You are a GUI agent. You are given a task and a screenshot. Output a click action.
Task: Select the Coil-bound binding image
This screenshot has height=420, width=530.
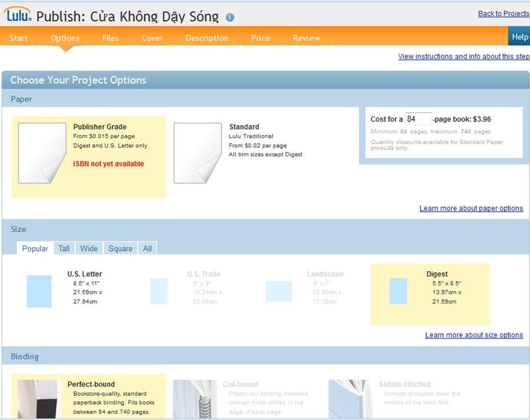[x=195, y=399]
